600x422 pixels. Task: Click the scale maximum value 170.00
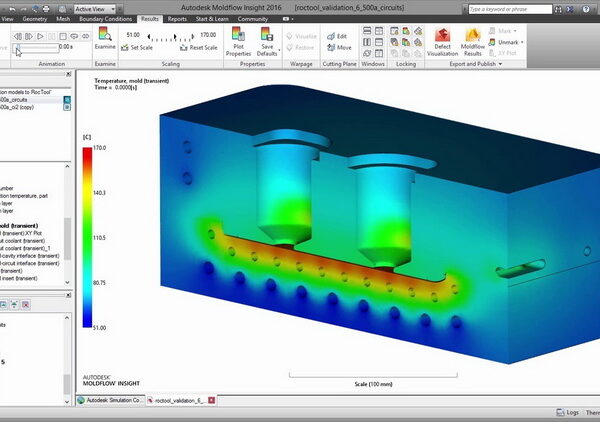tap(208, 35)
